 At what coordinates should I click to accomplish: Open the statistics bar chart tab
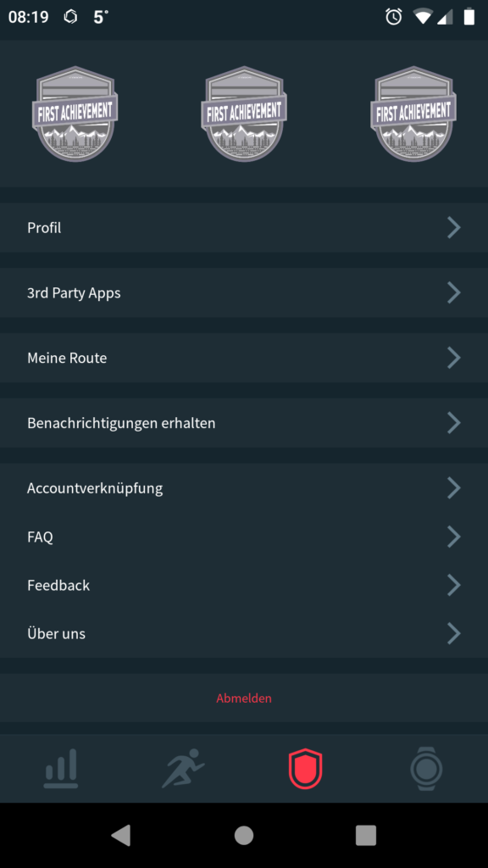point(61,768)
